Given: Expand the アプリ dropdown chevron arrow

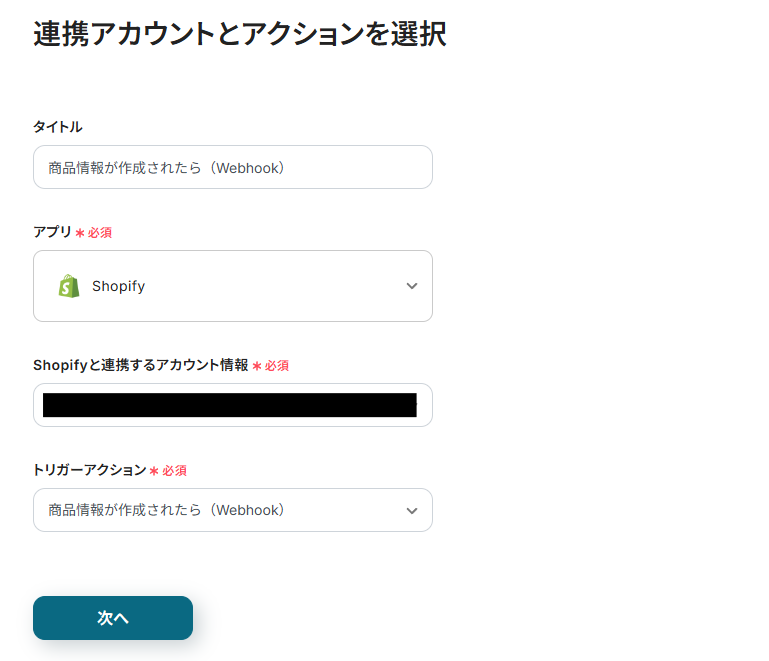Looking at the screenshot, I should pyautogui.click(x=412, y=286).
